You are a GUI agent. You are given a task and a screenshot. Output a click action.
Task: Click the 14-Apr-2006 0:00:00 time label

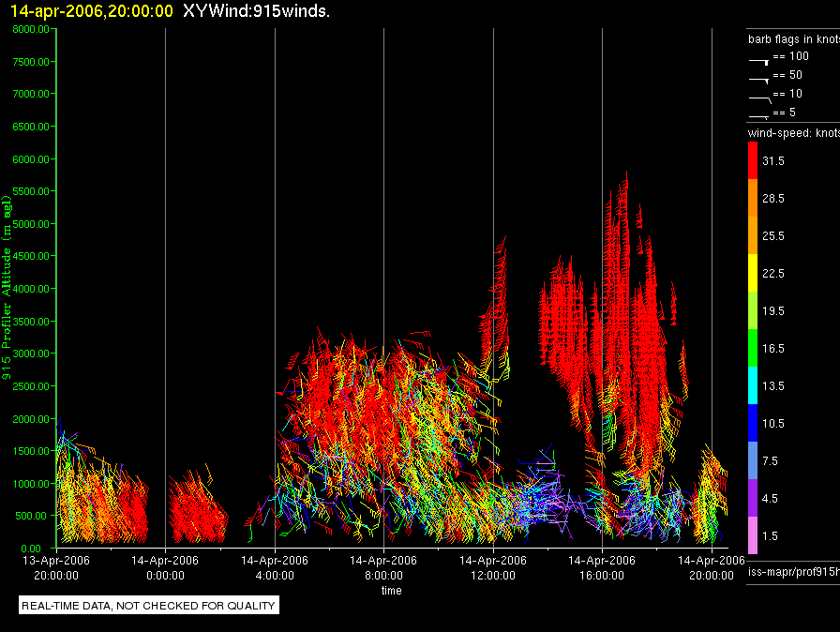[x=165, y=567]
